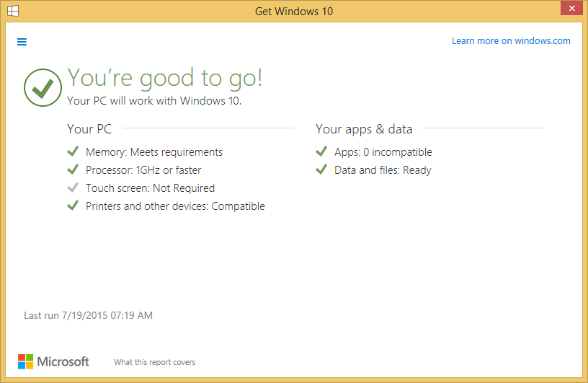Screen dimensions: 588x383
Task: Click the Windows logo in the title bar
Action: pyautogui.click(x=13, y=11)
